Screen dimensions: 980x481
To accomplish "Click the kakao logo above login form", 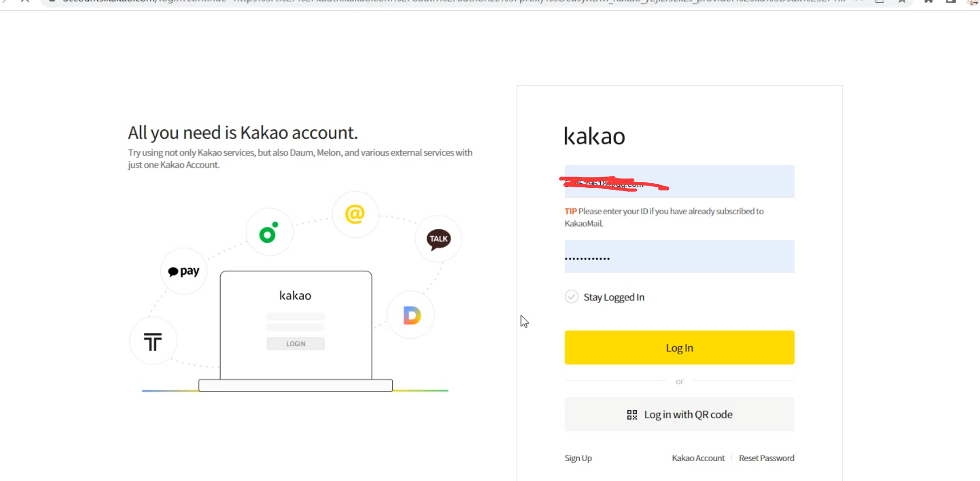I will pos(594,136).
